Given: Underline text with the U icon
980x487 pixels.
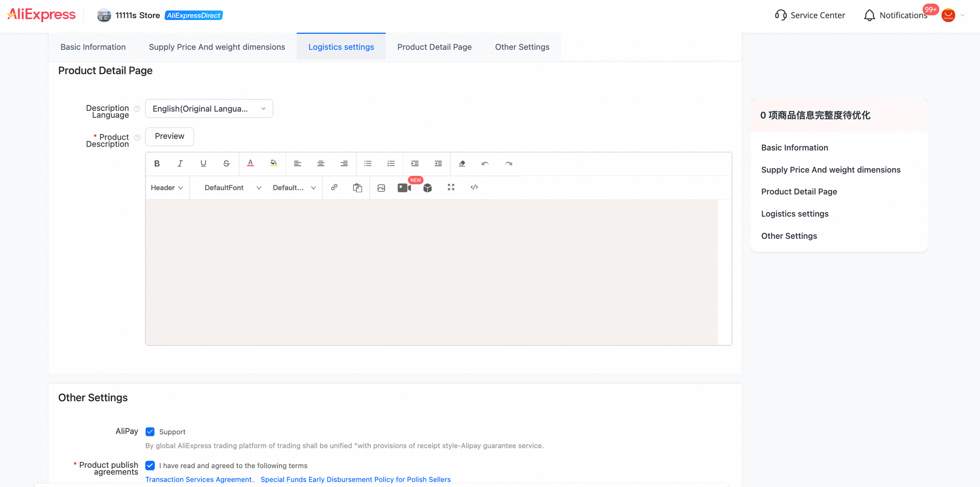Looking at the screenshot, I should click(x=203, y=164).
